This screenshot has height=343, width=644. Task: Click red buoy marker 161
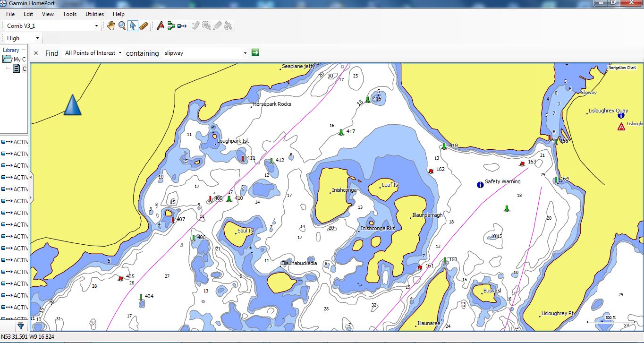[x=420, y=267]
